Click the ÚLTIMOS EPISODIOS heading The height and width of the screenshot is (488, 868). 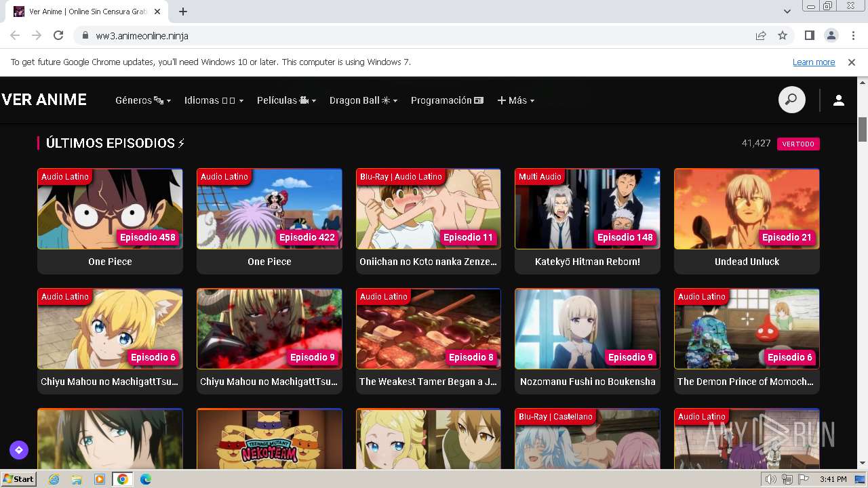click(x=115, y=143)
